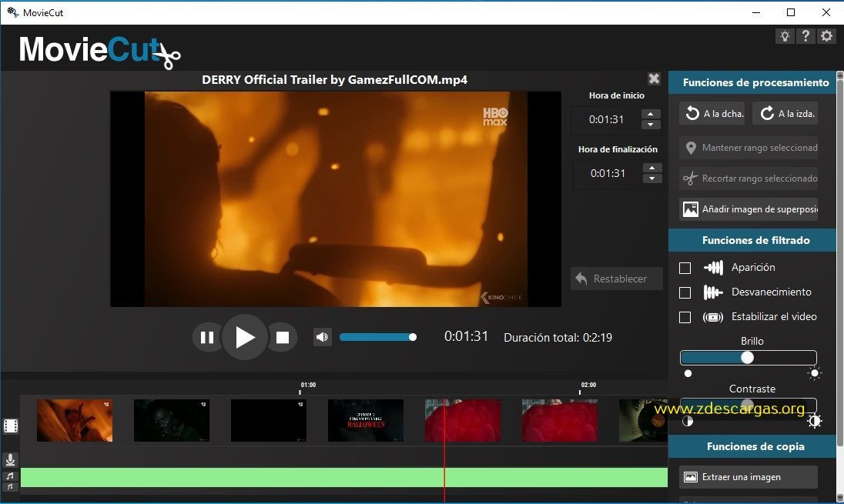Click the Restablecer undo arrow icon
844x504 pixels.
click(581, 278)
